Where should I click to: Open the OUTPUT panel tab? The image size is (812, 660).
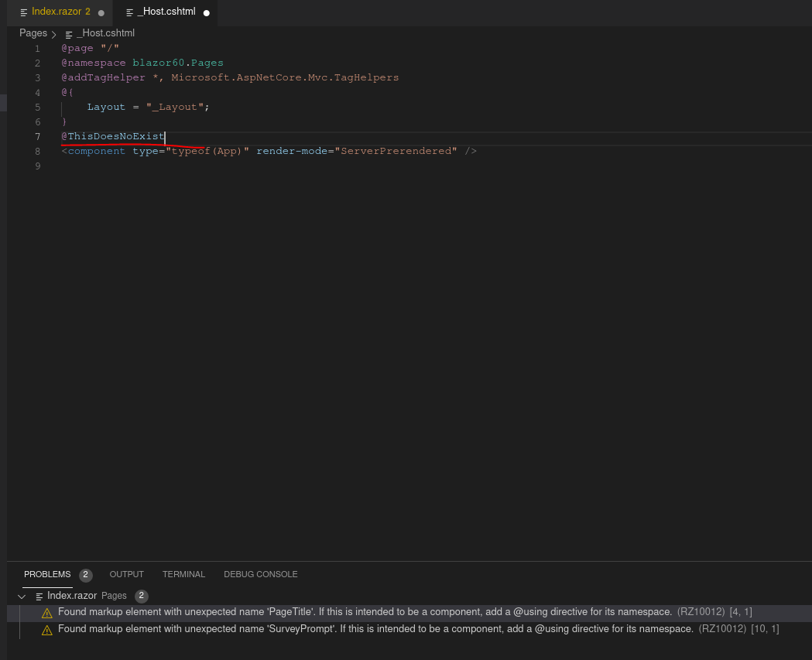[126, 574]
